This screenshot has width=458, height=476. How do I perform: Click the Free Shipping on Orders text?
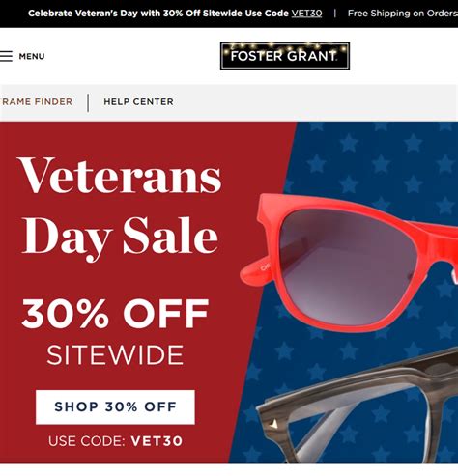[403, 14]
